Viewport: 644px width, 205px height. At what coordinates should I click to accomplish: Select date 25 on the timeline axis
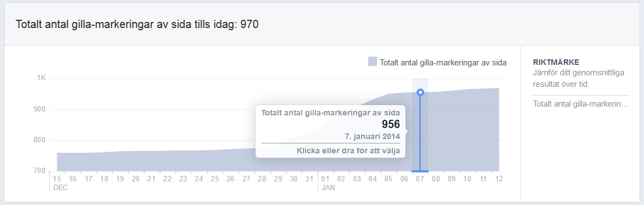click(215, 179)
